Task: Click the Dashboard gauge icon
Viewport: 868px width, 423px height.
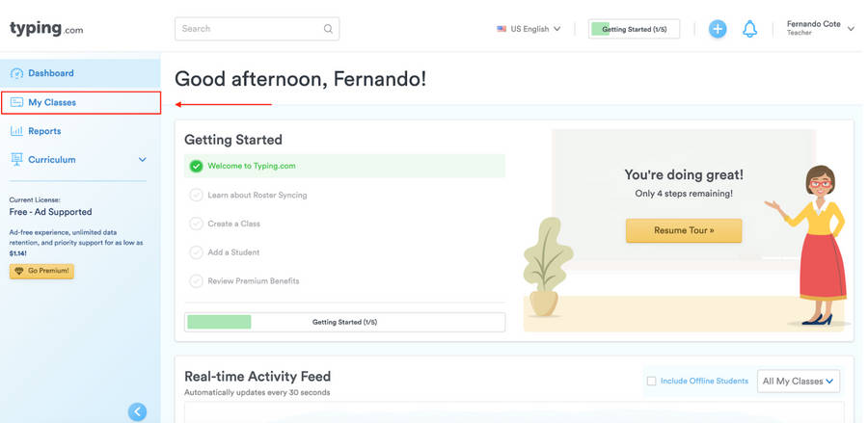Action: [16, 73]
